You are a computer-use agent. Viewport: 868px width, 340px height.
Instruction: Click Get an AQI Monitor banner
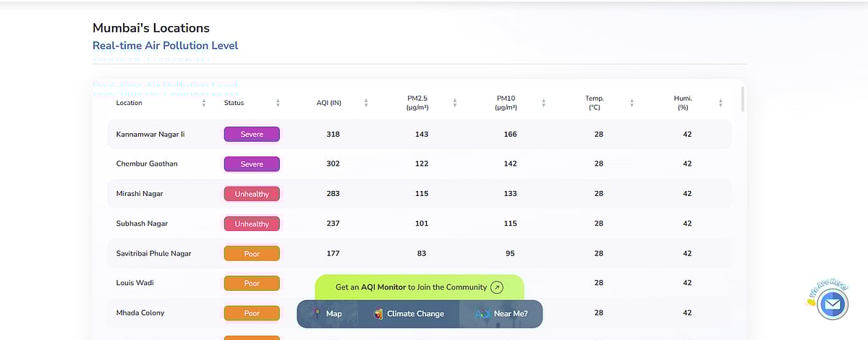click(x=411, y=287)
